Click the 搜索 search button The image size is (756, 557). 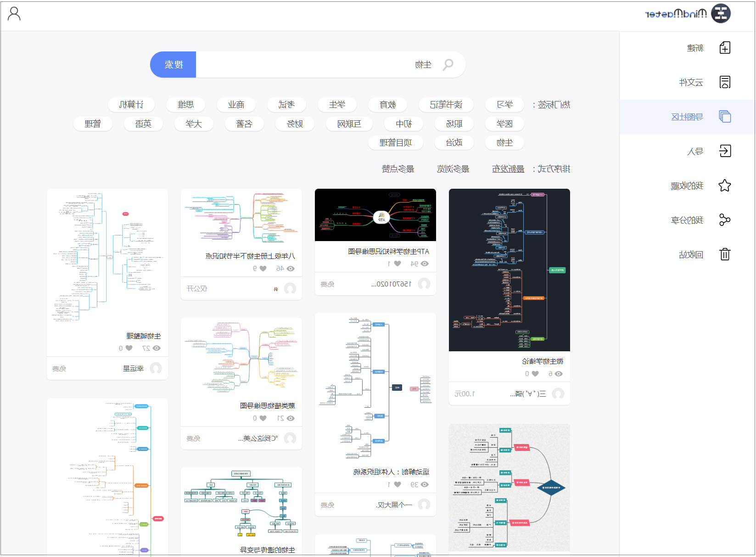click(174, 65)
